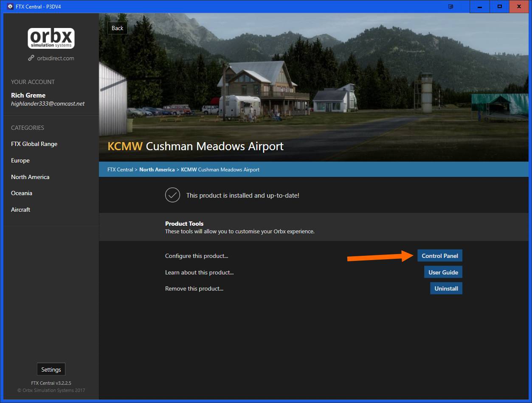Image resolution: width=532 pixels, height=403 pixels.
Task: Minimize the FTX Central window
Action: [x=480, y=6]
